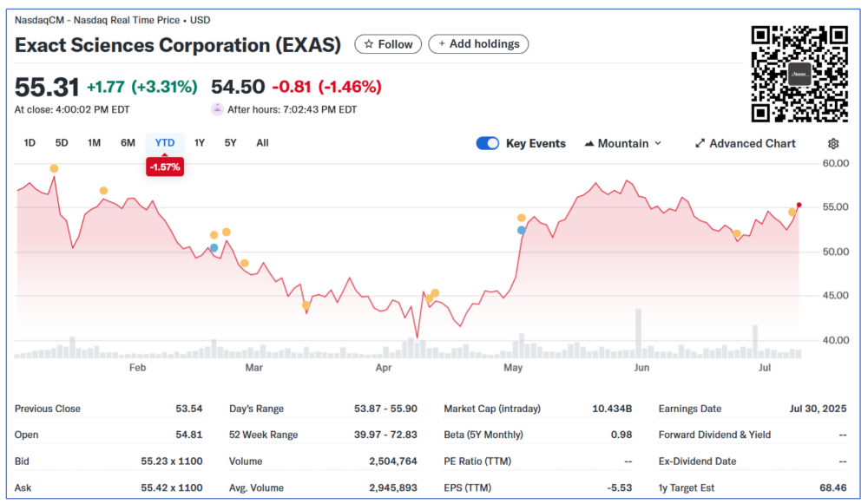
Task: Select the YTD time range tab
Action: (x=165, y=143)
